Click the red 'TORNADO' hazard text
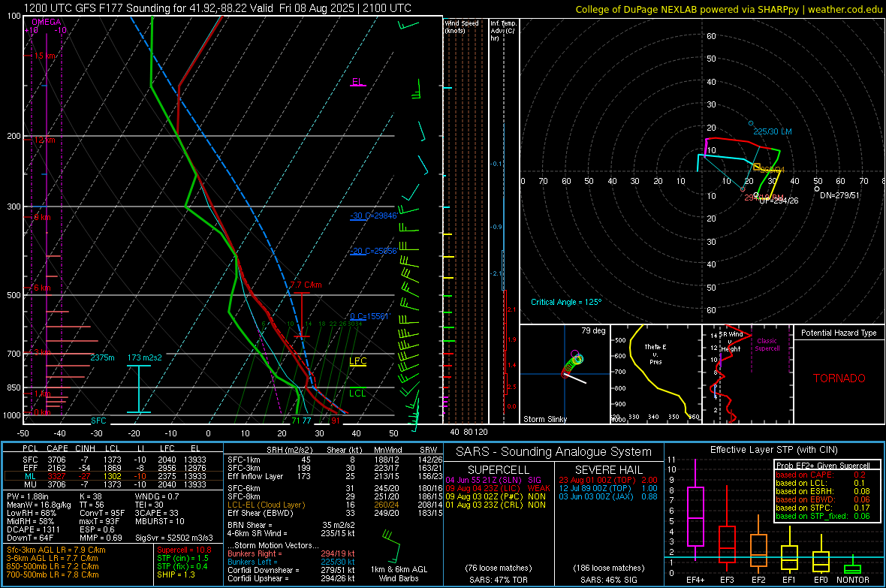The height and width of the screenshot is (588, 886). pyautogui.click(x=839, y=378)
